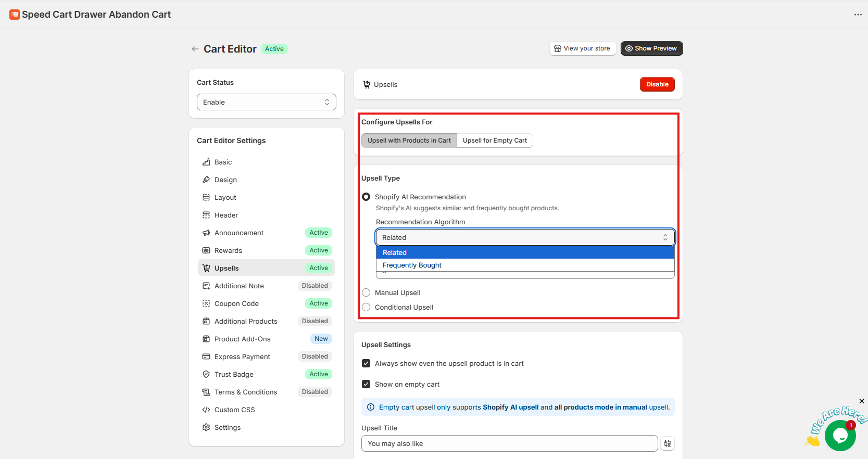The width and height of the screenshot is (868, 459).
Task: Select the Conditional Upsell radio option
Action: tap(366, 307)
